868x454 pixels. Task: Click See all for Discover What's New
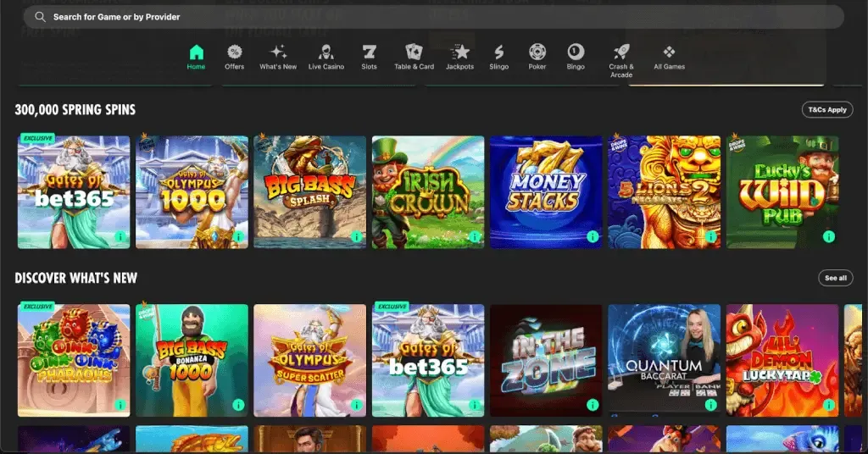click(835, 278)
